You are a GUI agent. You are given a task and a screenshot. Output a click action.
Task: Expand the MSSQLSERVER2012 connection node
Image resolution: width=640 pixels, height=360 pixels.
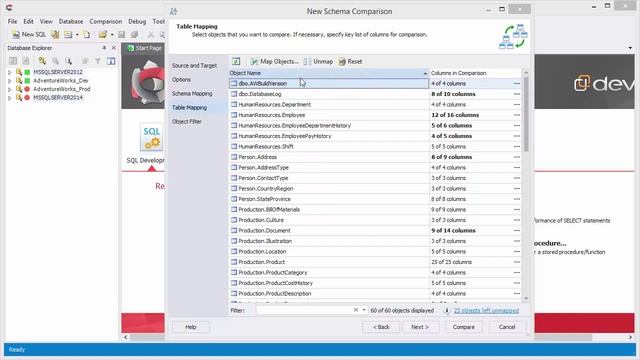click(9, 72)
